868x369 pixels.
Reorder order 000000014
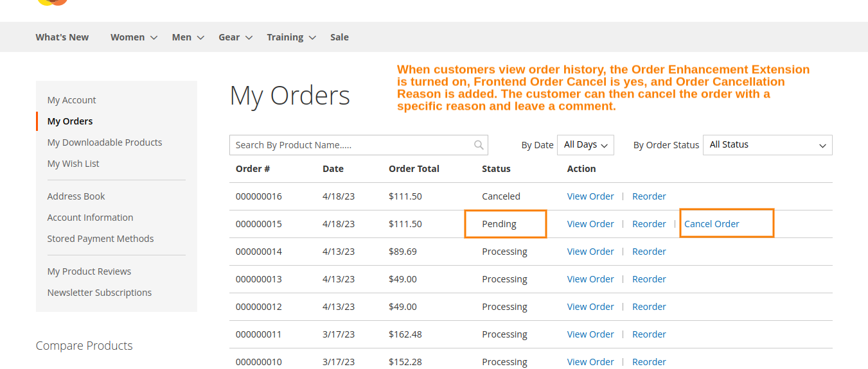point(649,252)
